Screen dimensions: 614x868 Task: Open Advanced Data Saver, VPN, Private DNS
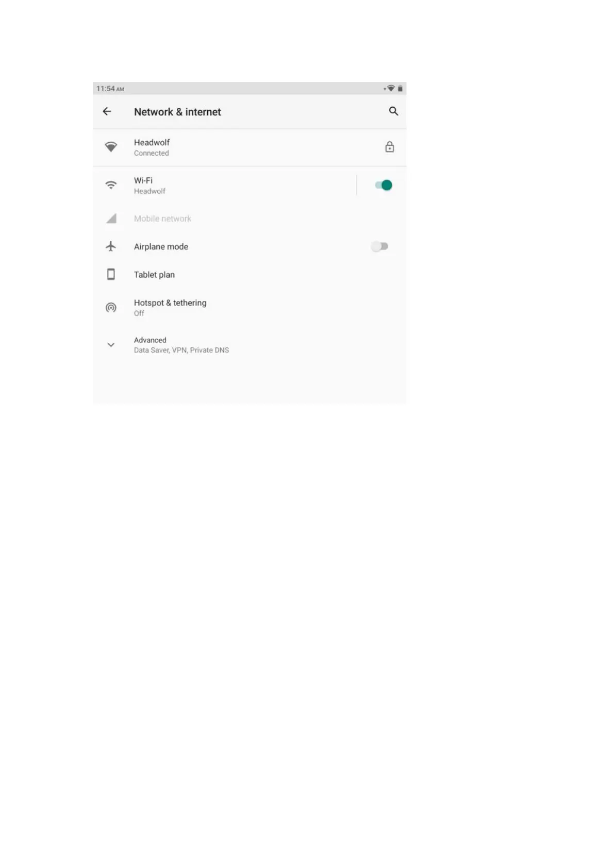click(250, 345)
